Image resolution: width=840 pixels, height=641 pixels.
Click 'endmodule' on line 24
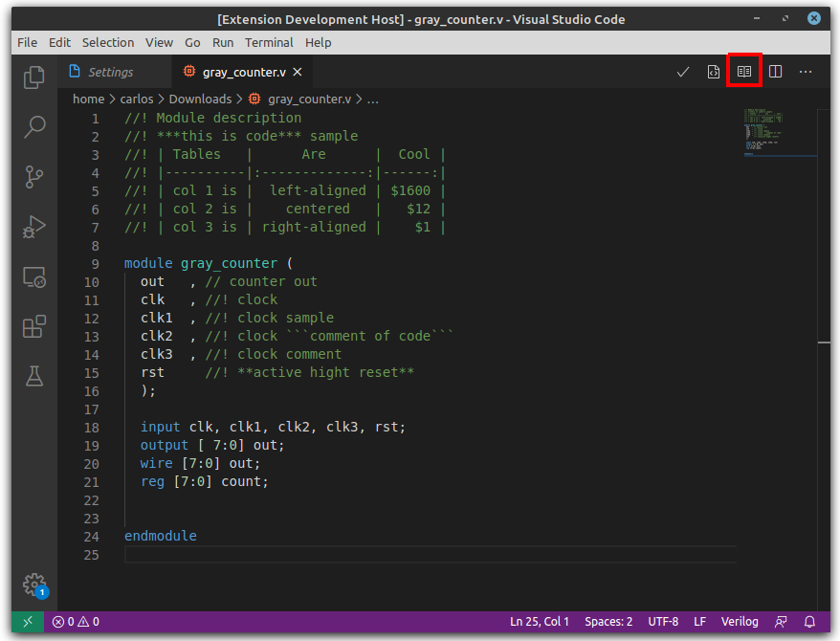tap(161, 536)
